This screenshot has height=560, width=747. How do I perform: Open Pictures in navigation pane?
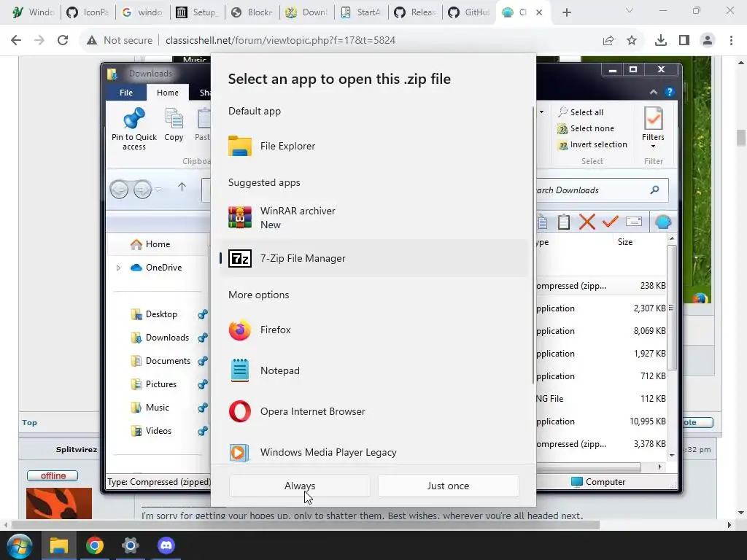(x=153, y=384)
